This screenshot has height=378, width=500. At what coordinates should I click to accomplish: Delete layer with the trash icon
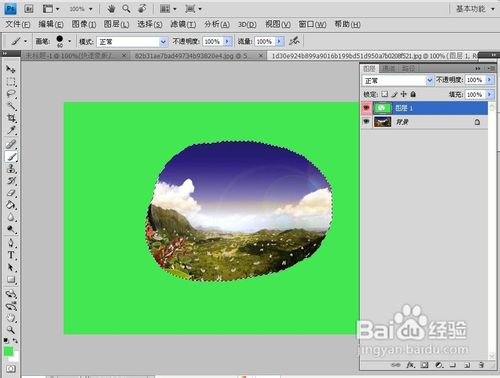(x=481, y=365)
